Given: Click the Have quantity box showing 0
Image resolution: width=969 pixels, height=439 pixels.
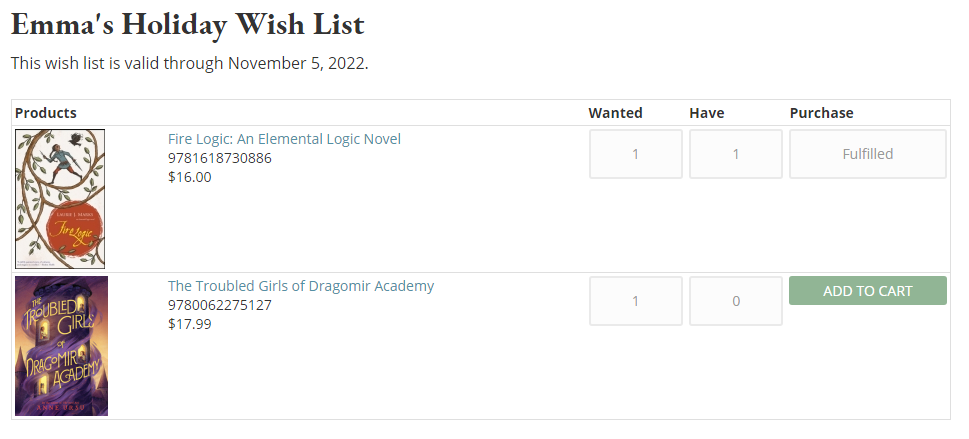Looking at the screenshot, I should click(735, 301).
